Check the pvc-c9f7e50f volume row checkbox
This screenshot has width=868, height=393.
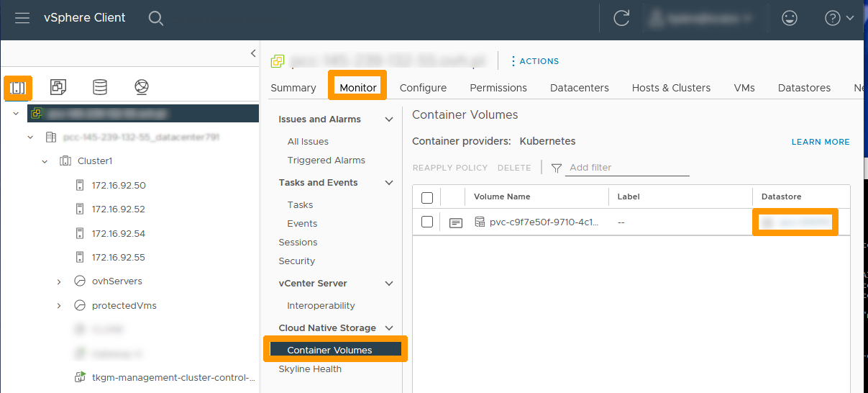tap(427, 222)
